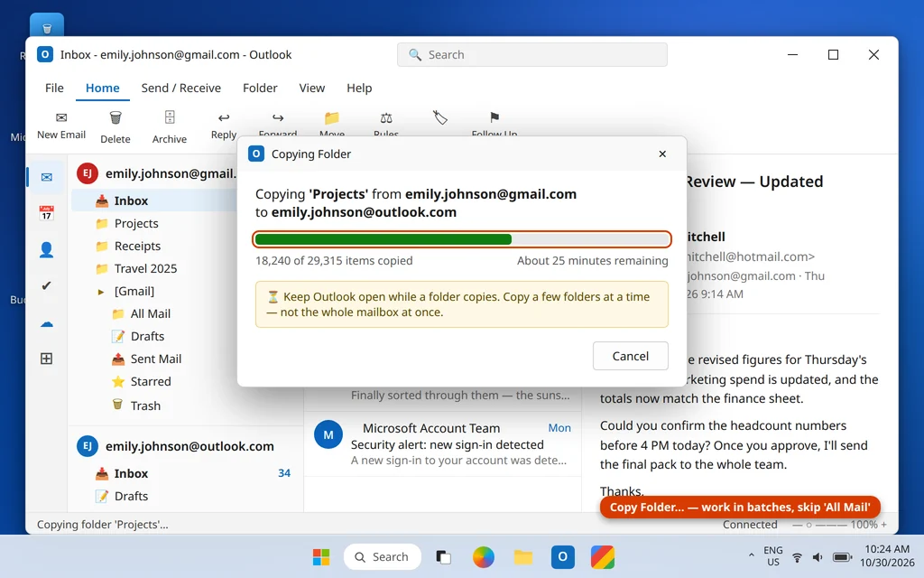Click the Rules scales icon
This screenshot has height=578, width=924.
pos(386,118)
